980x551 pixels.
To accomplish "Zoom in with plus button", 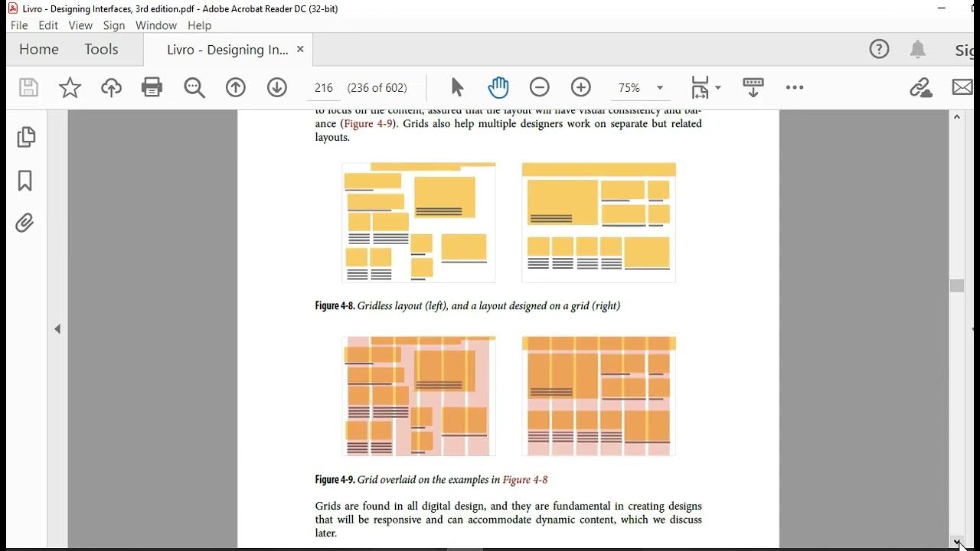I will click(x=581, y=87).
